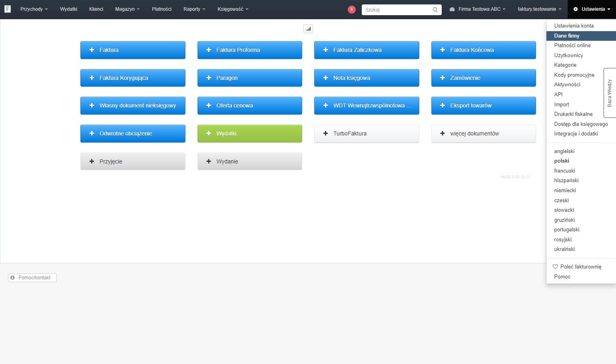Add a new Faktura Proforma
This screenshot has width=616, height=364.
coord(250,50)
